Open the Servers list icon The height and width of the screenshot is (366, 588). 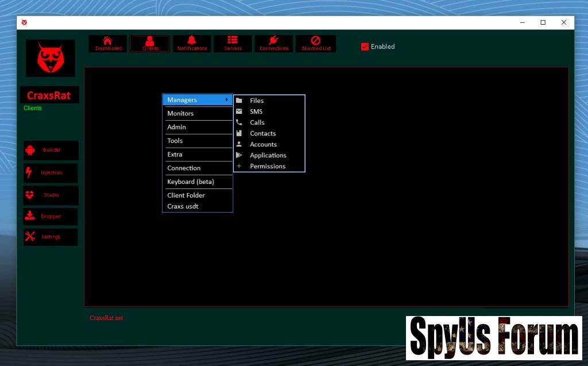[x=233, y=41]
